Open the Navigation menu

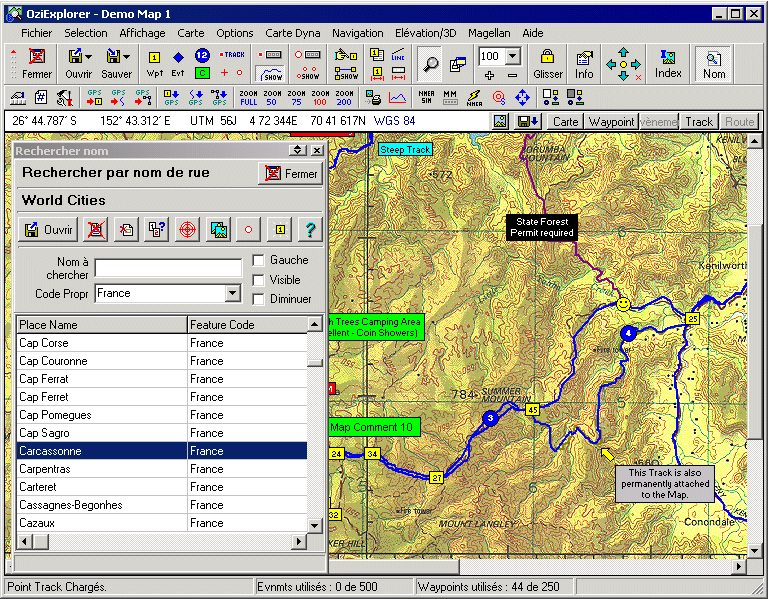[x=358, y=33]
